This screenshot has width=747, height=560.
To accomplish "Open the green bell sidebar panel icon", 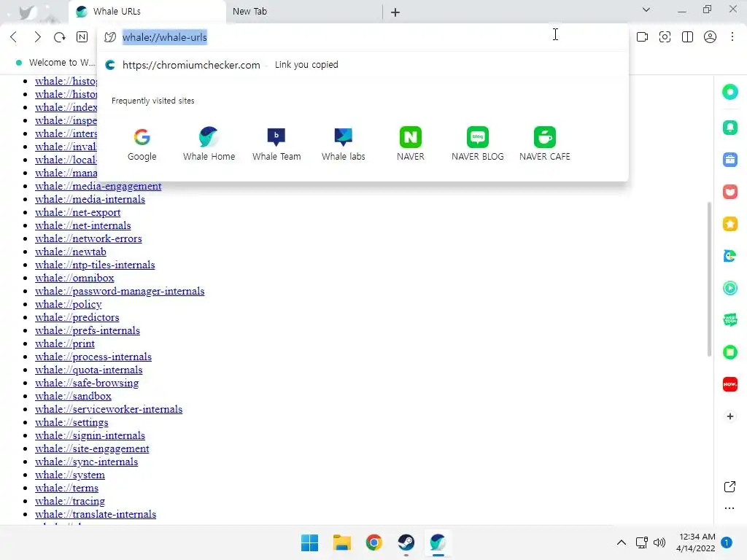I will point(729,127).
